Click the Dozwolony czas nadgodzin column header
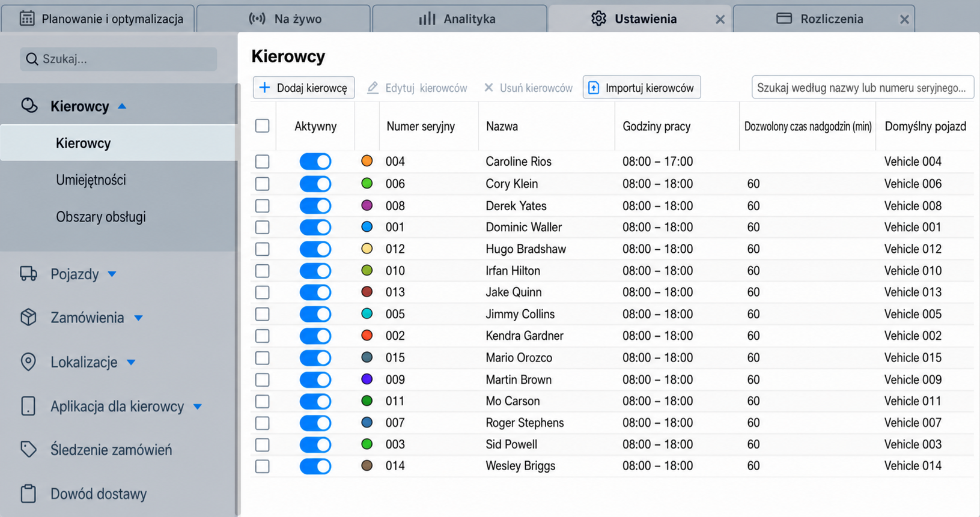Viewport: 980px width, 517px height. pos(808,126)
